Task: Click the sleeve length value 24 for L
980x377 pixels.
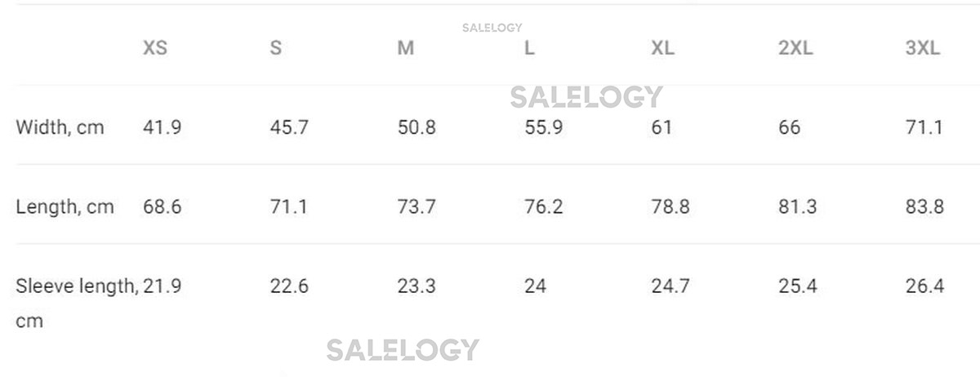Action: coord(536,286)
